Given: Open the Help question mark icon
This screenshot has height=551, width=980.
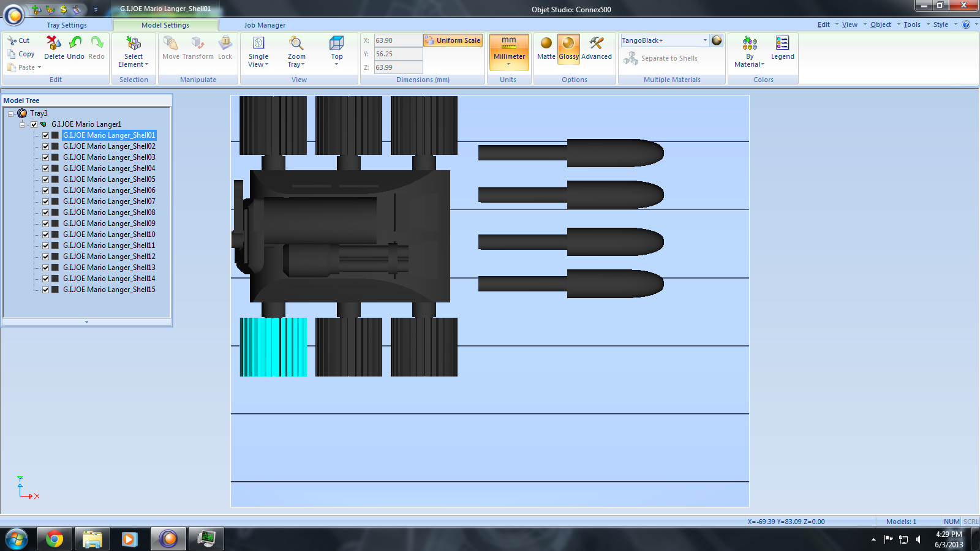Looking at the screenshot, I should [966, 24].
